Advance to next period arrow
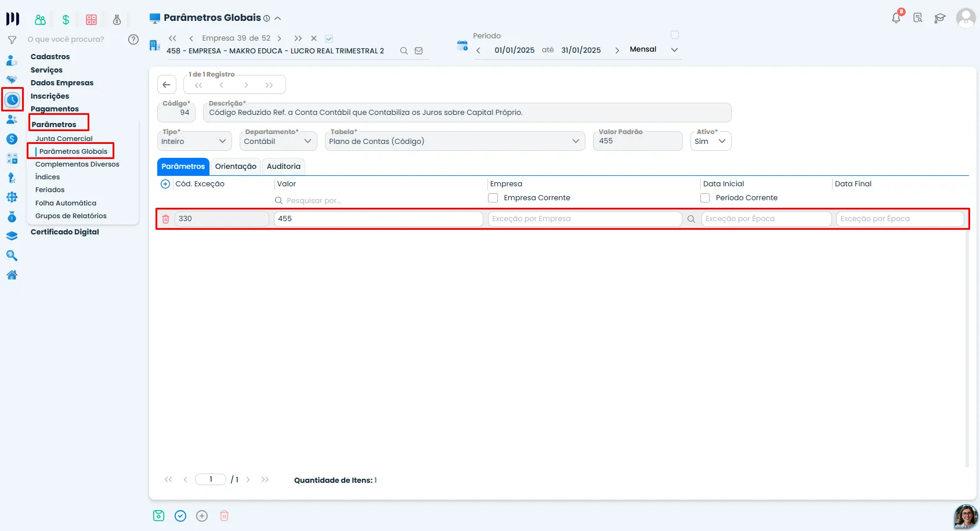 pyautogui.click(x=617, y=50)
